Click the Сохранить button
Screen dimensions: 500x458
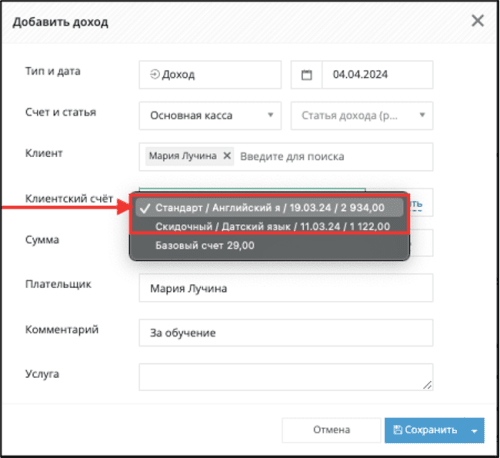(x=425, y=430)
